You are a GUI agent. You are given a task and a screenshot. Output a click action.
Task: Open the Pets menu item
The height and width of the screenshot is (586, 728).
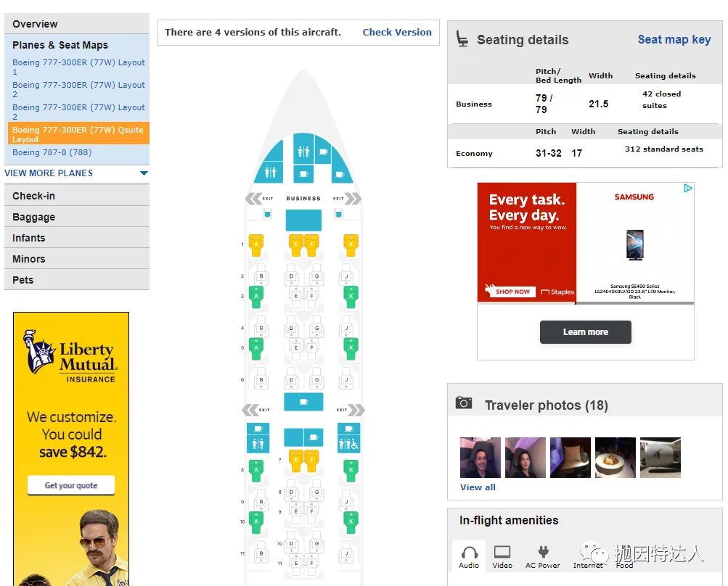(x=23, y=280)
